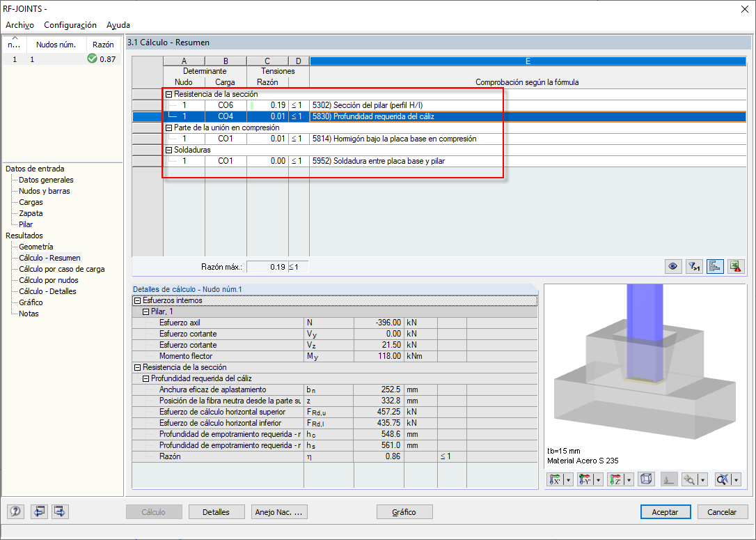Collapse Resistencia de la sección table group
The height and width of the screenshot is (540, 756).
pos(168,95)
